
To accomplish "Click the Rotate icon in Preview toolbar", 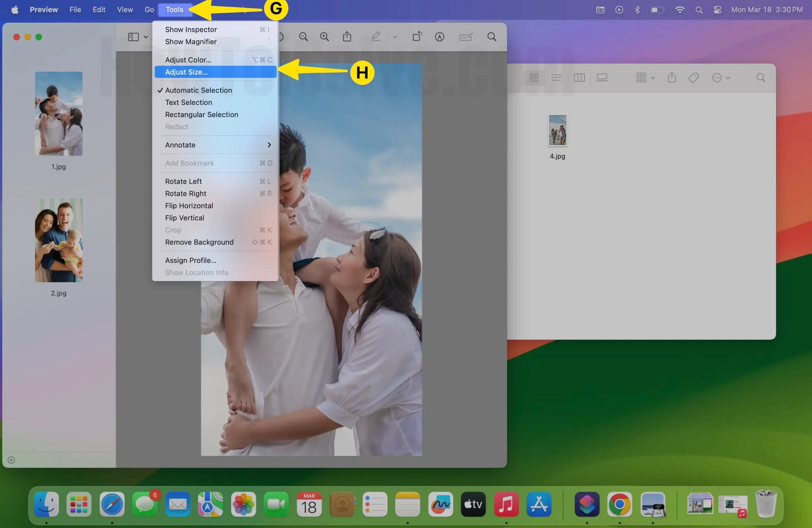I will (x=417, y=36).
